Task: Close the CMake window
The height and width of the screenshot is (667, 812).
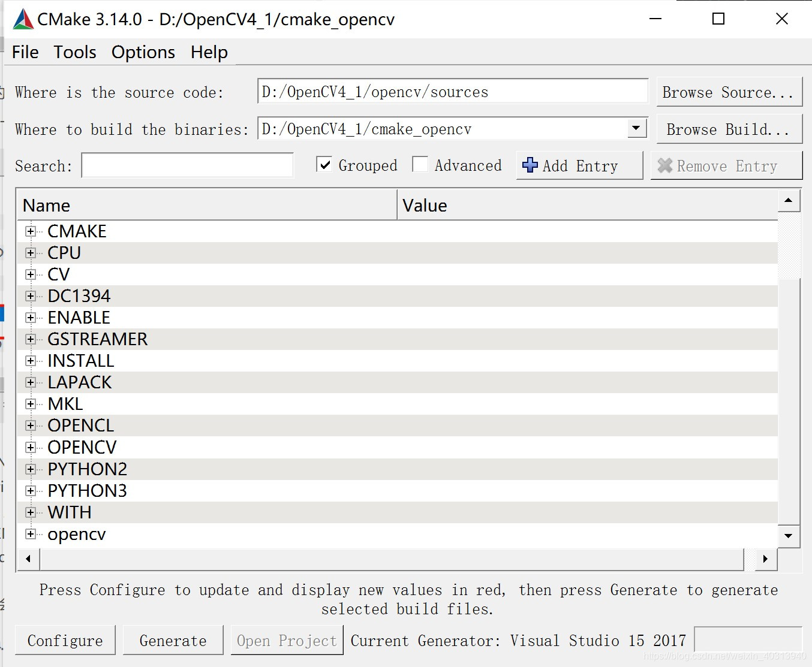Action: coord(782,19)
